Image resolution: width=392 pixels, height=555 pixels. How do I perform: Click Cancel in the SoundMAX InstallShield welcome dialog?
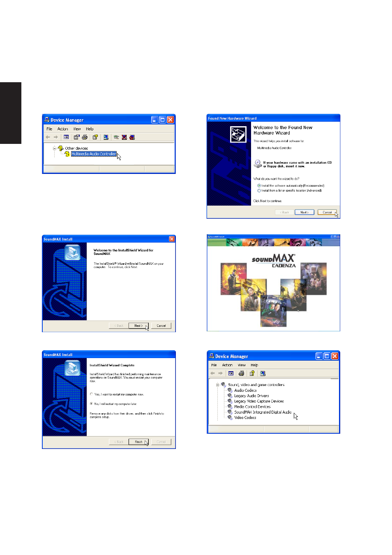pyautogui.click(x=161, y=326)
